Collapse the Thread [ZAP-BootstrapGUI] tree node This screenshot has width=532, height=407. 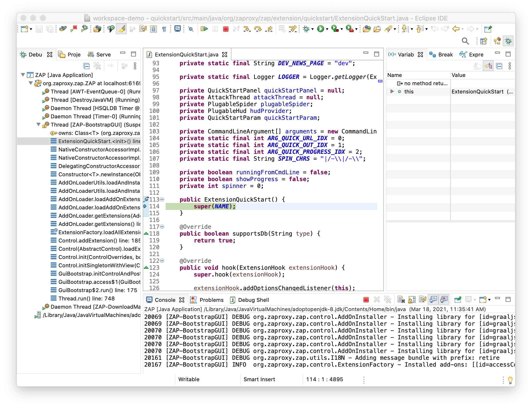[38, 125]
